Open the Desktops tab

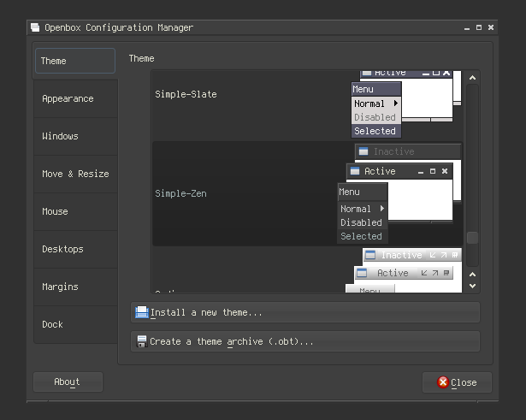point(75,249)
